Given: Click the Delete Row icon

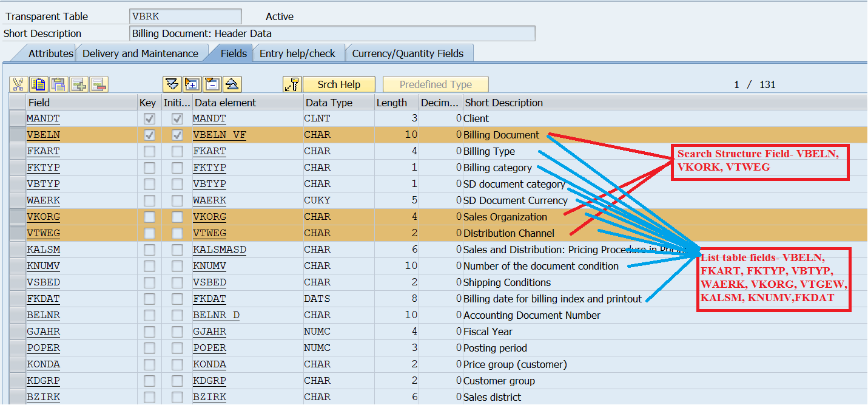Looking at the screenshot, I should tap(98, 84).
